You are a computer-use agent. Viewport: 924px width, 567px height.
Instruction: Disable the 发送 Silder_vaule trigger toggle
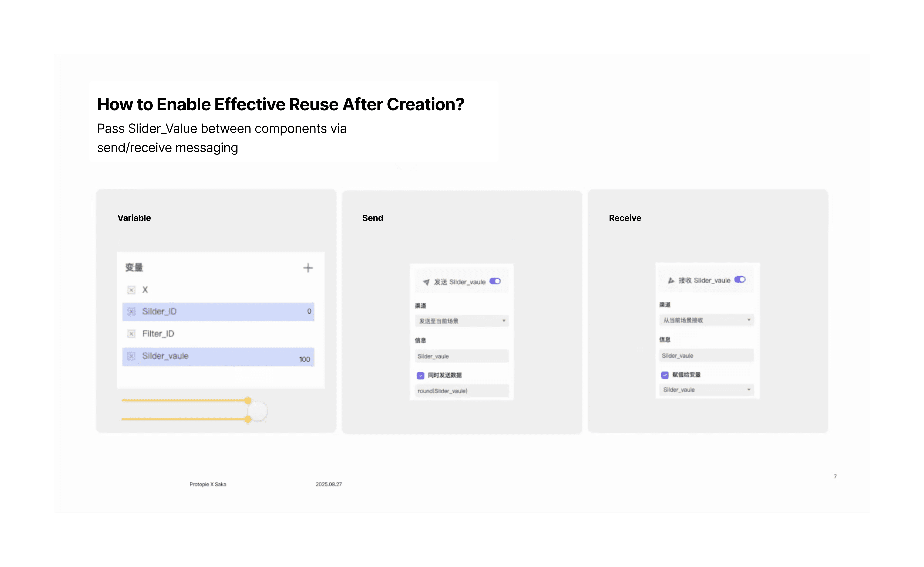click(x=495, y=281)
